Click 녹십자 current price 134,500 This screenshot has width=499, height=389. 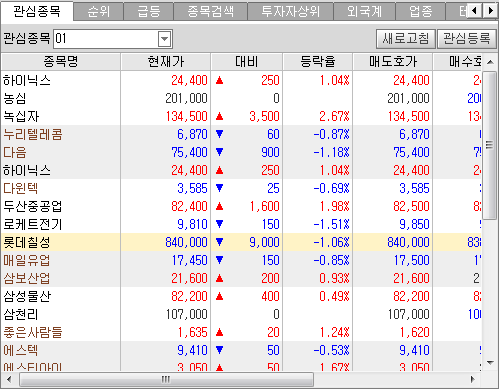click(187, 116)
